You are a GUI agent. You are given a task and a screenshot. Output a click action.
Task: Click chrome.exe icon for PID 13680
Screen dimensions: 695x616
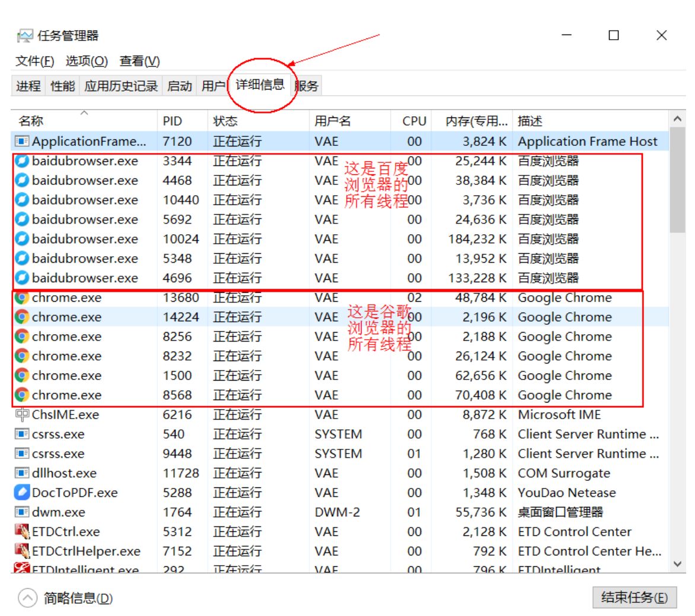click(x=22, y=298)
